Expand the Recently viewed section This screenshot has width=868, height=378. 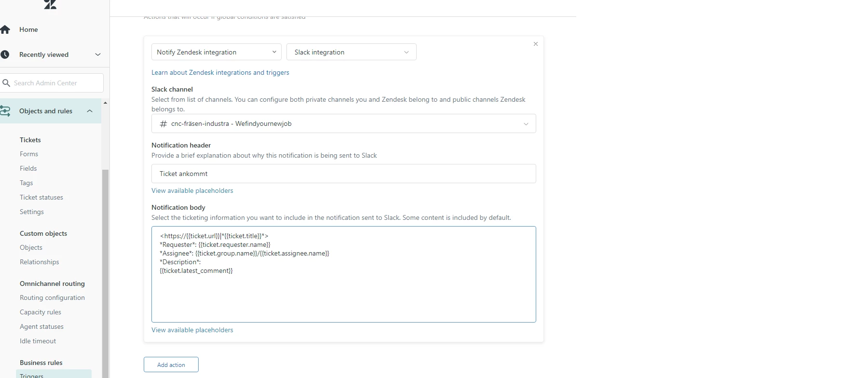(x=98, y=54)
